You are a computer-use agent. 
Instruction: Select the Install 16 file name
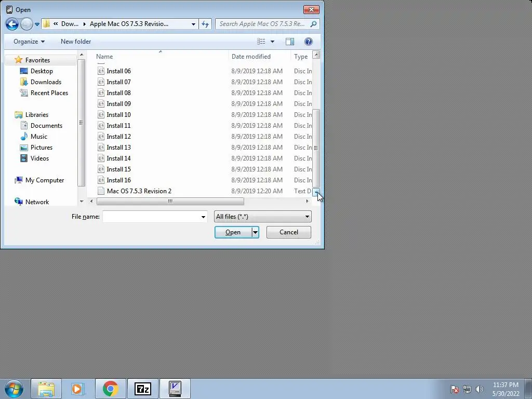119,180
